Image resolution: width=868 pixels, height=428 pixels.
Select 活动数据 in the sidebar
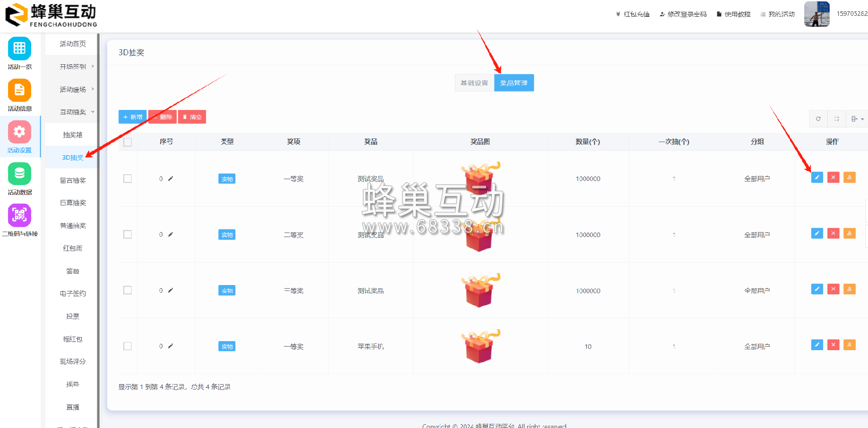[19, 179]
